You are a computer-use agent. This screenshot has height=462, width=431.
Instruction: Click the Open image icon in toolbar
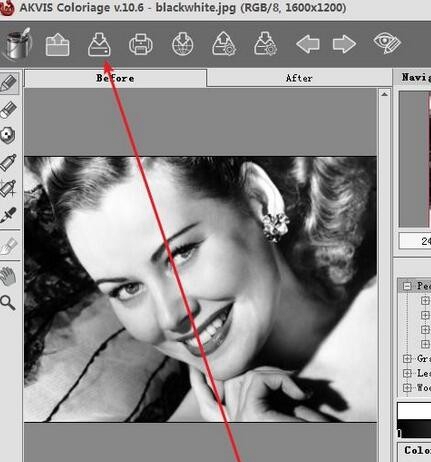click(x=57, y=44)
